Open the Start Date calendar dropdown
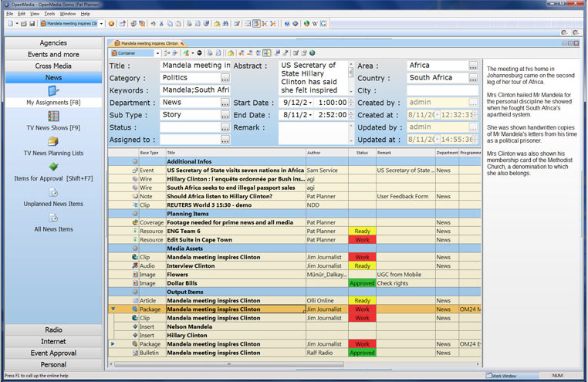Screen dimensions: 588x382 click(x=311, y=103)
